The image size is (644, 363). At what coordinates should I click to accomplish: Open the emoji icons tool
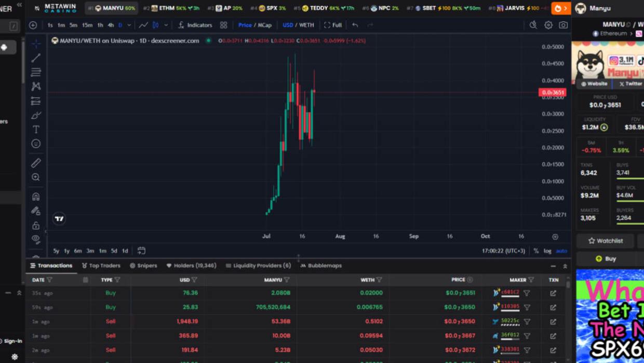pos(36,144)
